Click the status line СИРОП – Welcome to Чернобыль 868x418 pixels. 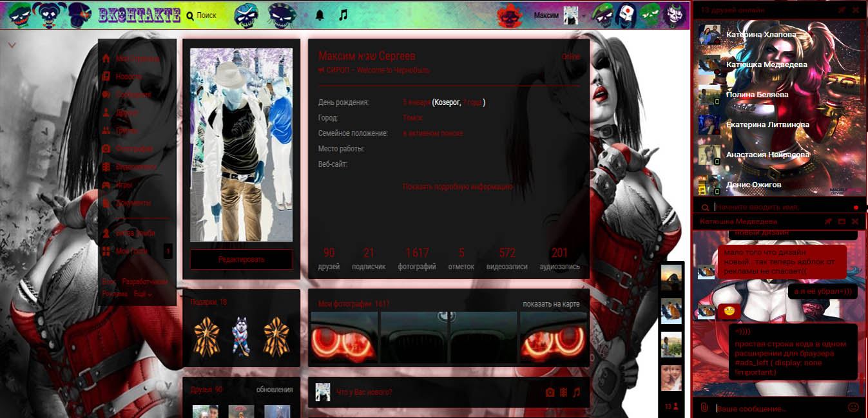374,70
